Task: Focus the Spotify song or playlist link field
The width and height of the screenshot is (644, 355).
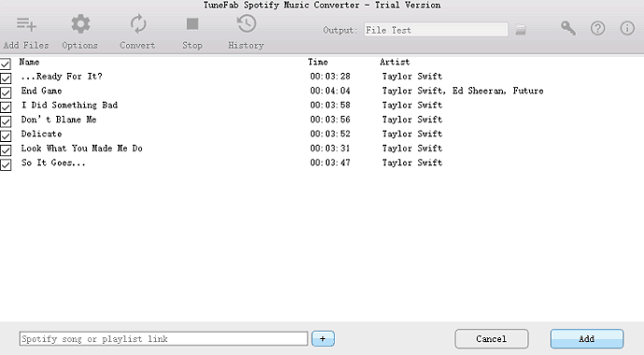Action: tap(163, 339)
